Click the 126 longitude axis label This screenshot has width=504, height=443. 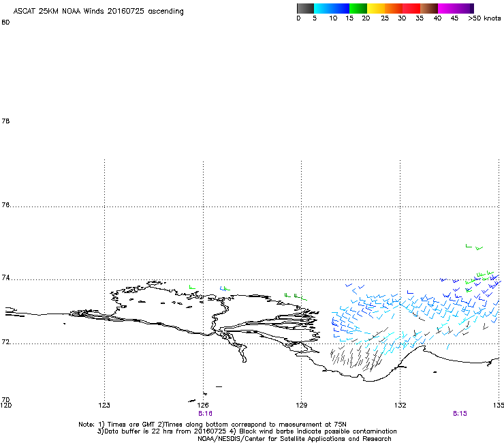[x=203, y=405]
